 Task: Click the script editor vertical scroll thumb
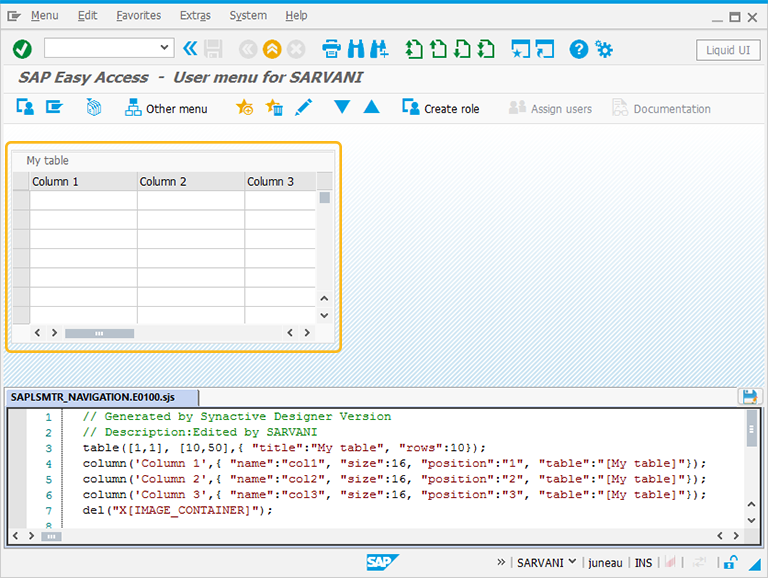point(751,429)
